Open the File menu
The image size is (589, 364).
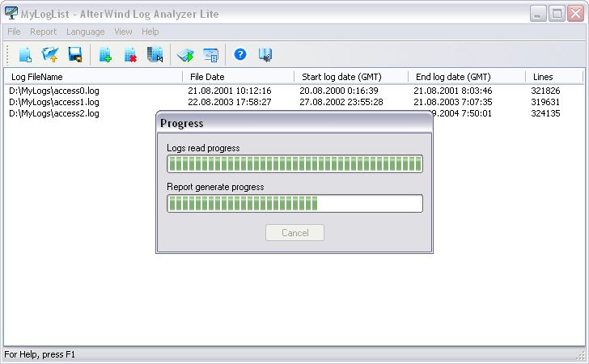pyautogui.click(x=14, y=32)
